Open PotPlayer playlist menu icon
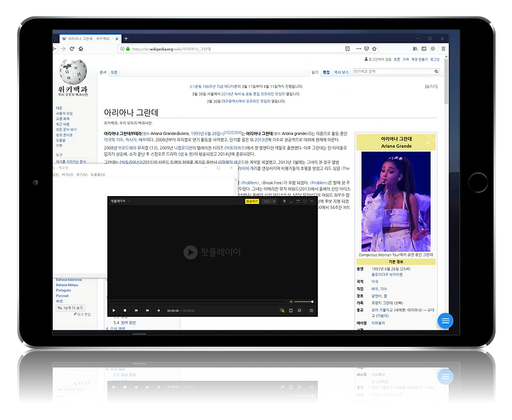The width and height of the screenshot is (512, 420). pyautogui.click(x=311, y=311)
